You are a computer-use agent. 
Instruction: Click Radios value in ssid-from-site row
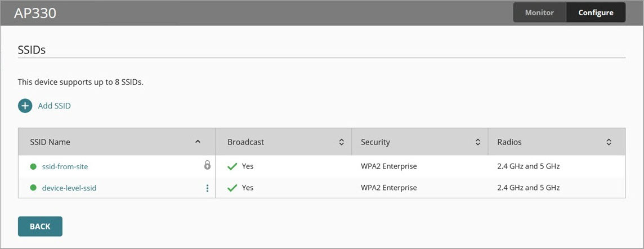pos(528,167)
